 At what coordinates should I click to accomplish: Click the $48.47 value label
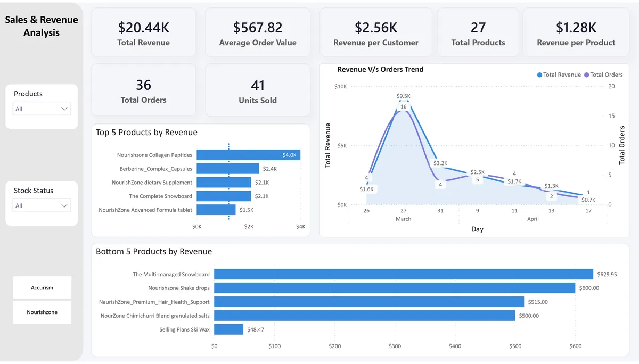pyautogui.click(x=256, y=329)
